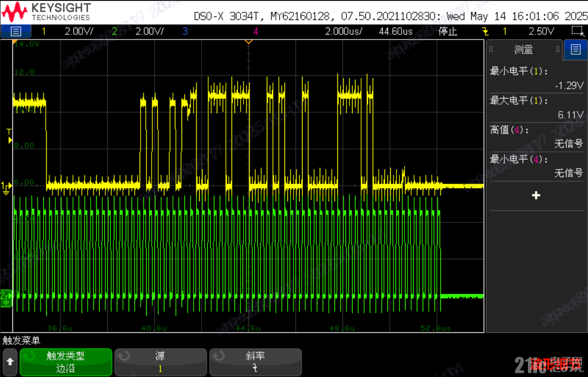The height and width of the screenshot is (377, 588).
Task: Select channel 2 vertical scale 2.00V/
Action: point(149,32)
